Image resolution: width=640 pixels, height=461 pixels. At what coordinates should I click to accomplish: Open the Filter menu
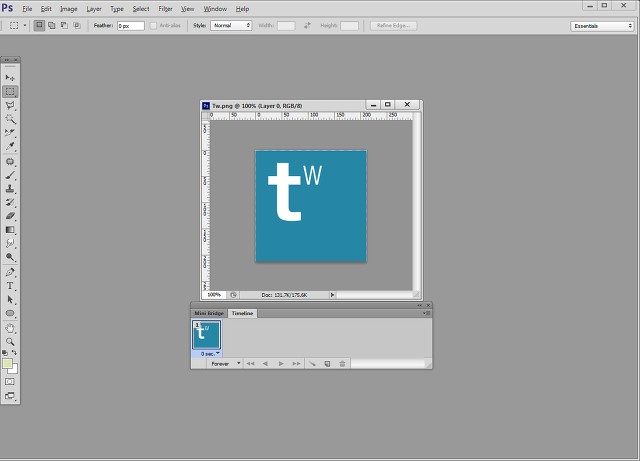point(165,9)
